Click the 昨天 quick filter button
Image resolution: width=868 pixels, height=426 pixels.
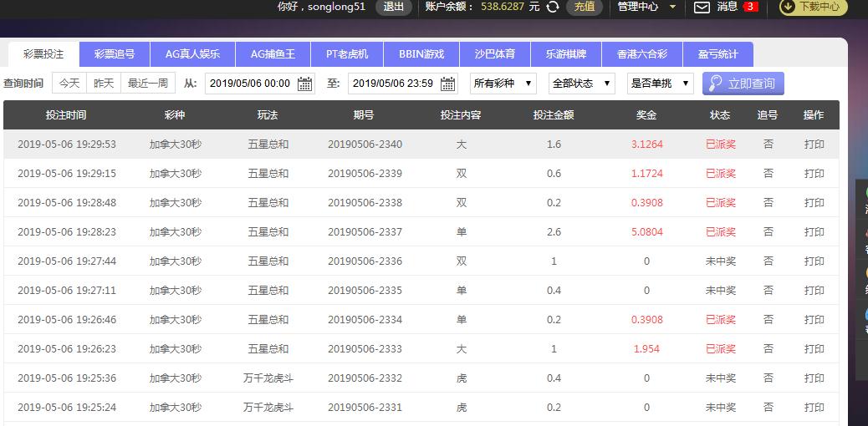[x=104, y=84]
